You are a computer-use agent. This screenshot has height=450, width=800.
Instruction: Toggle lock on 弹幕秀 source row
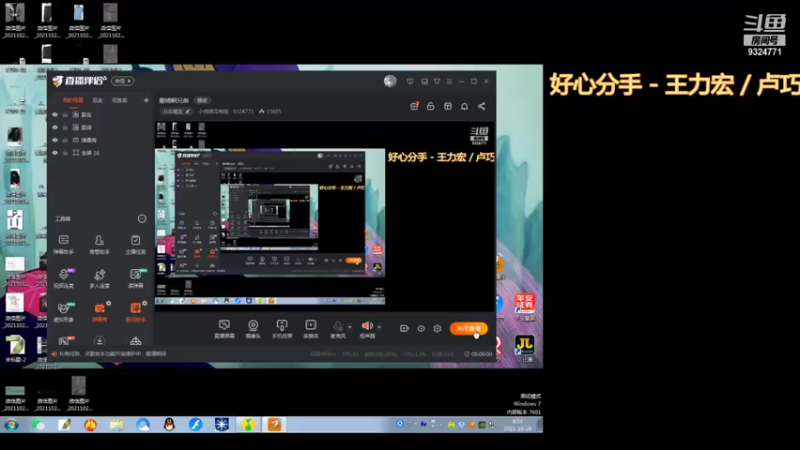65,140
